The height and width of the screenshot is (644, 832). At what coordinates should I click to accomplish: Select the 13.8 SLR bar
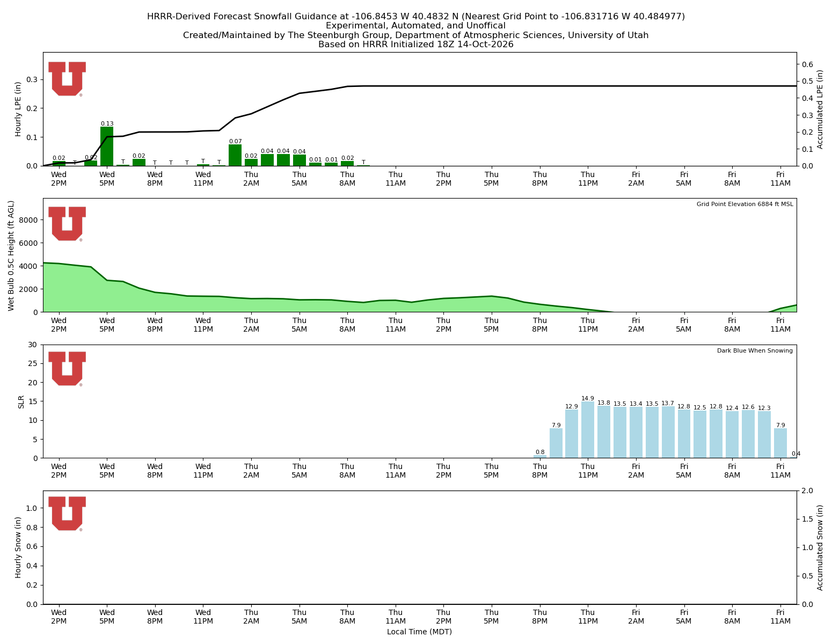pos(604,432)
